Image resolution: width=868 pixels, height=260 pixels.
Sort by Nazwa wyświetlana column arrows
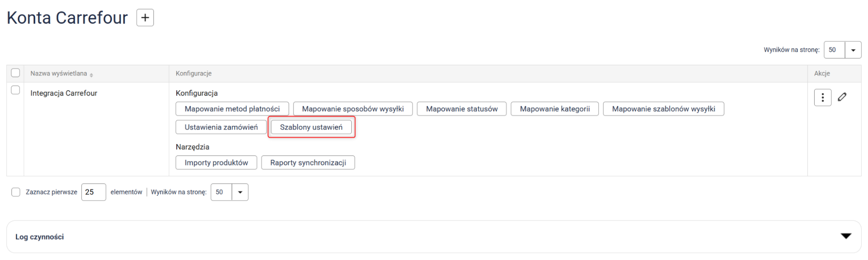91,75
